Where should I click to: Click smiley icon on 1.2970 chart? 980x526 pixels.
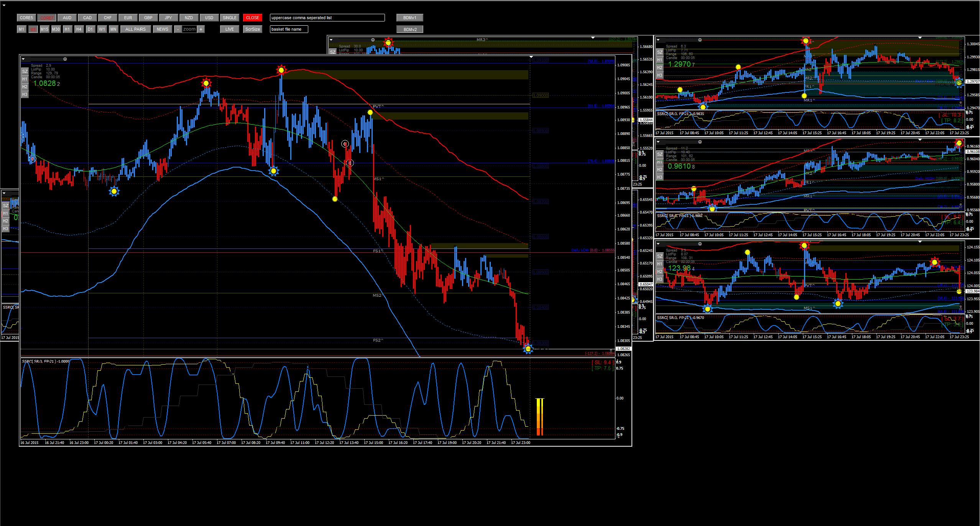pos(700,40)
